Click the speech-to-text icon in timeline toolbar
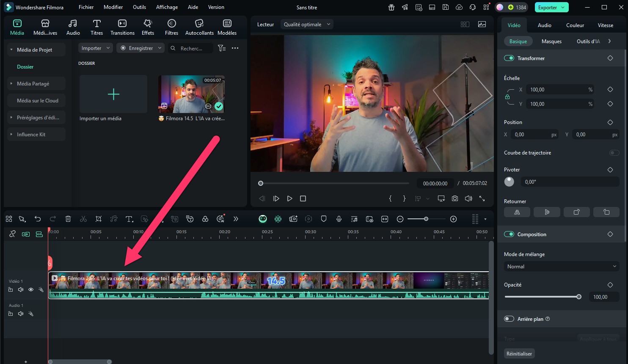The width and height of the screenshot is (628, 364). [190, 219]
